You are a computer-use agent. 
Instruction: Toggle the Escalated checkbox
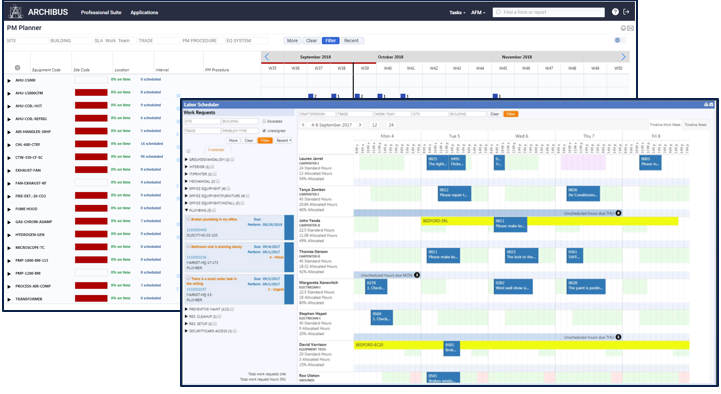[x=264, y=121]
